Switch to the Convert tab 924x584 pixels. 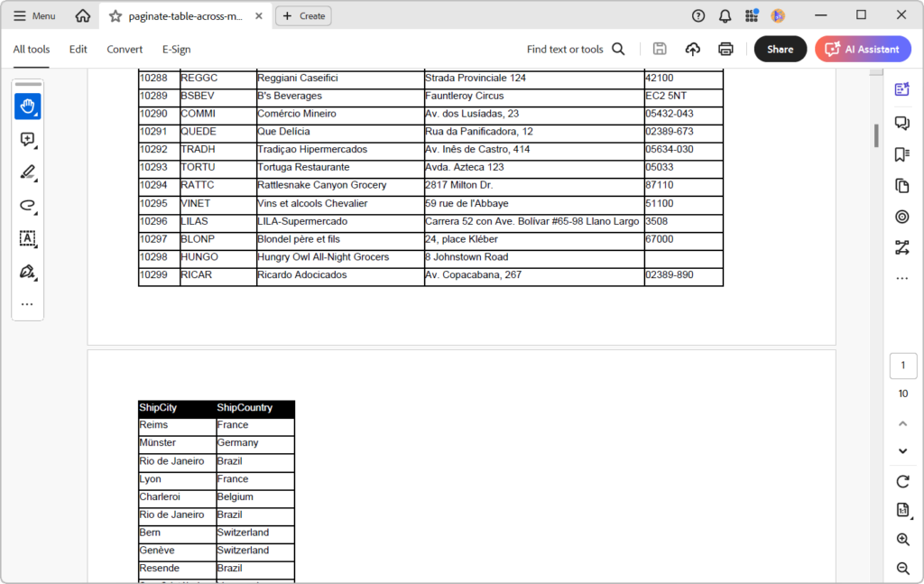pos(125,49)
